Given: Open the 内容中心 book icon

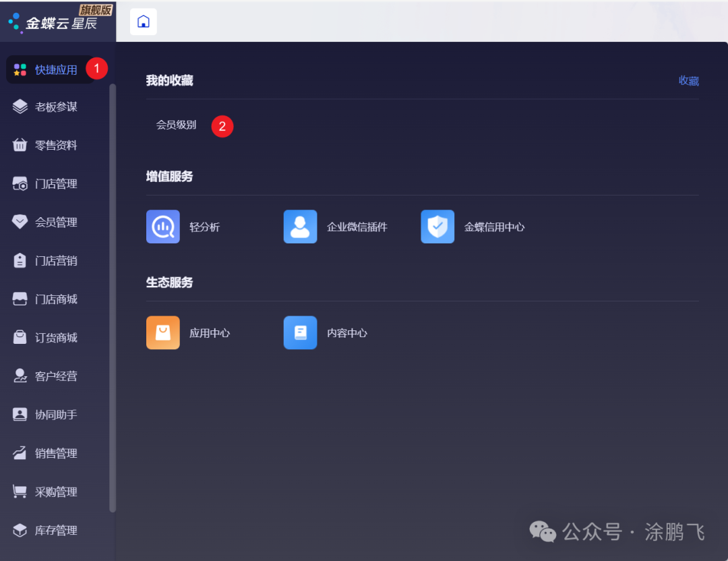Looking at the screenshot, I should 300,332.
